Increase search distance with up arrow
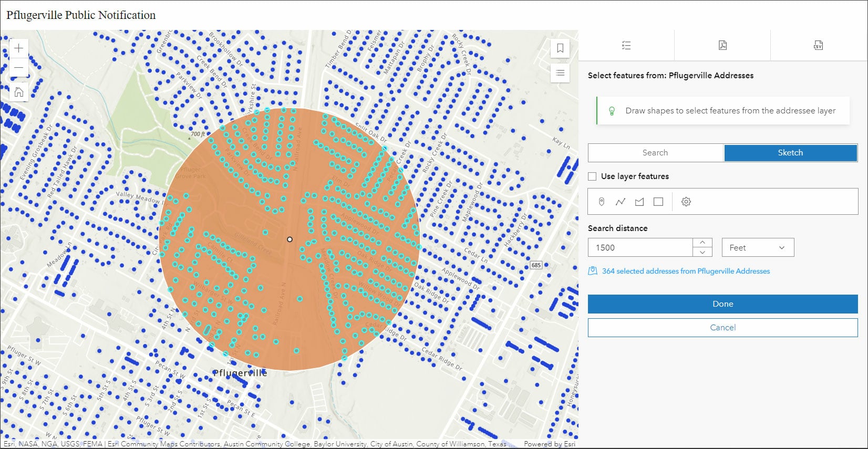The image size is (868, 449). tap(702, 243)
